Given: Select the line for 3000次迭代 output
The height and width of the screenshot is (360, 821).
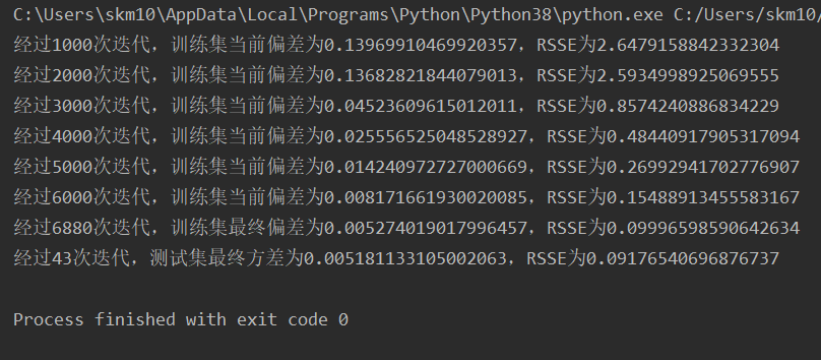Looking at the screenshot, I should (x=396, y=106).
